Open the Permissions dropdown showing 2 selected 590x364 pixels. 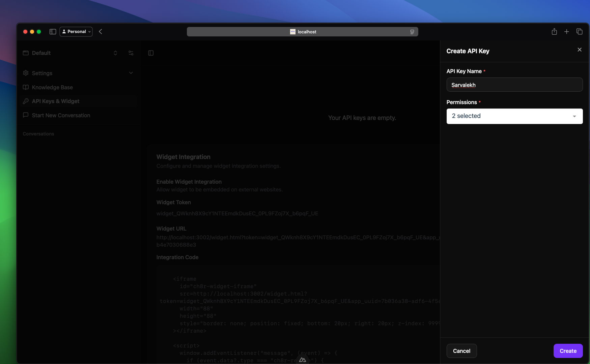click(514, 116)
